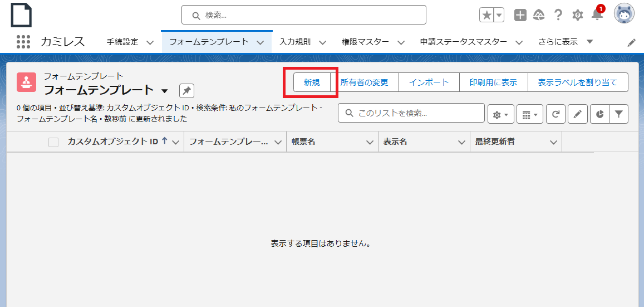Open カスタムオブジェクト ID column menu chevron
Viewport: 644px width, 307px height.
(x=176, y=142)
